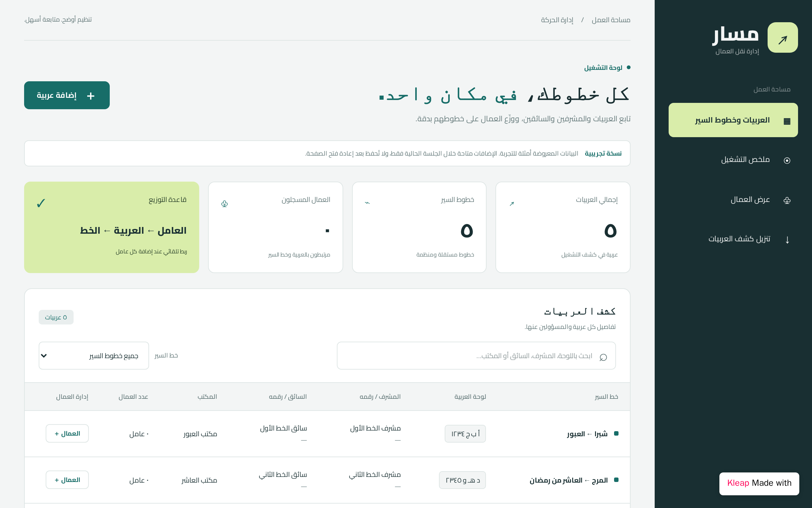Click مكتب العبور cell
This screenshot has height=508, width=812.
(200, 434)
